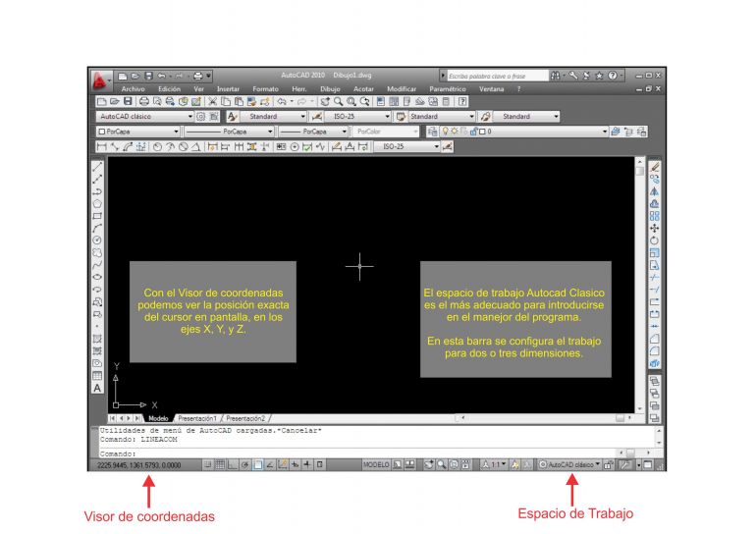Viewport: 756px width, 534px height.
Task: Select the Table tool in Draw toolbar
Action: pyautogui.click(x=97, y=376)
